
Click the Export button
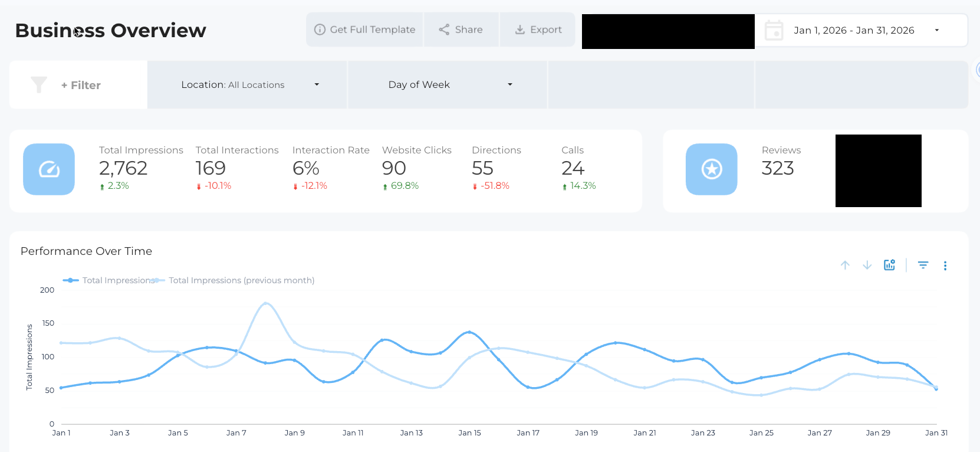538,30
